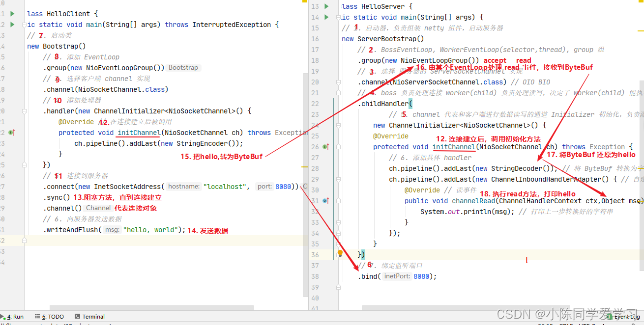Viewport: 644px width, 325px height.
Task: Open the Run tool window tab
Action: [13, 317]
